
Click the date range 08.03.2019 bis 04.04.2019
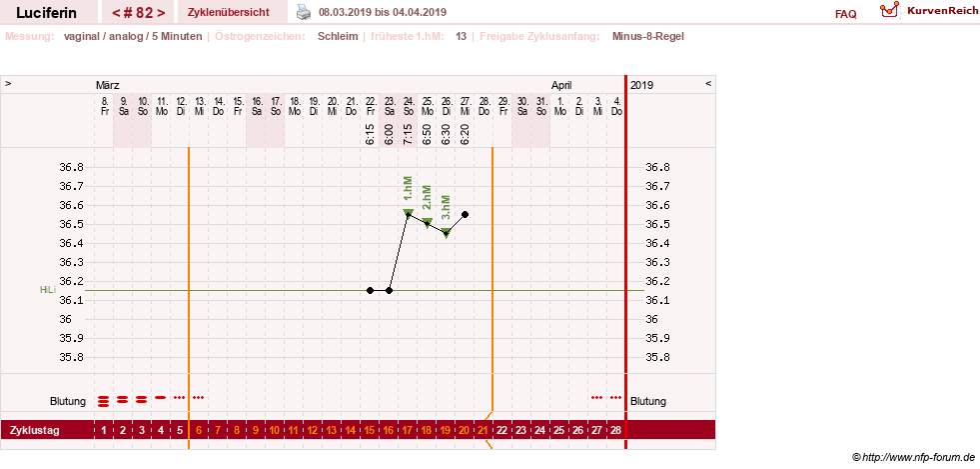(x=383, y=13)
